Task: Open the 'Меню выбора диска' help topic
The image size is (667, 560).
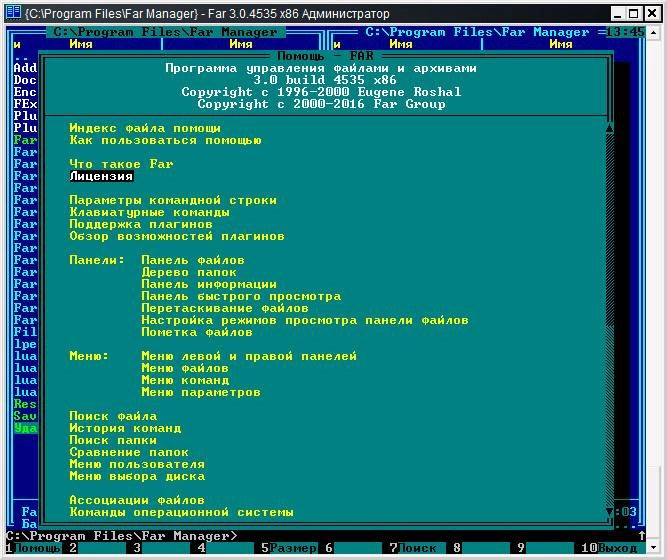Action: point(137,476)
